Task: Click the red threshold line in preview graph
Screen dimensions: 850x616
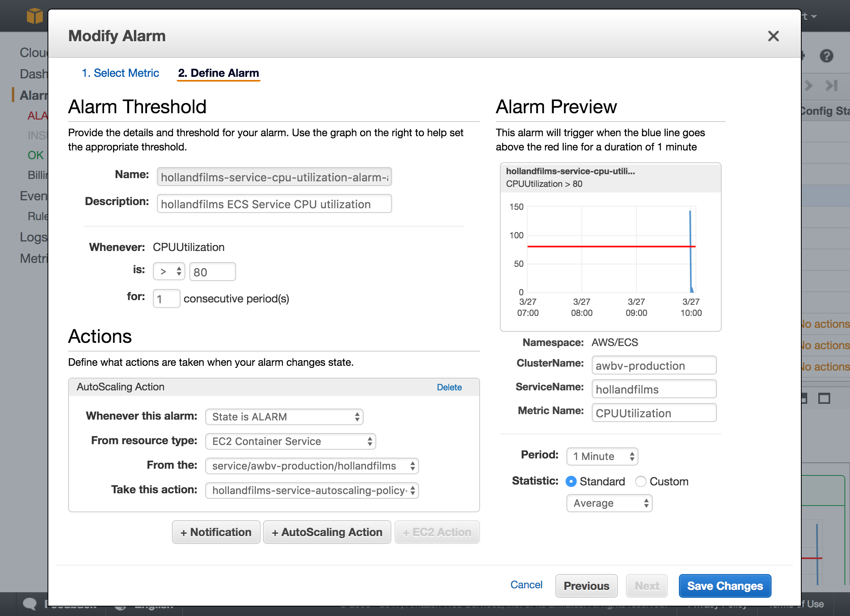Action: point(611,247)
